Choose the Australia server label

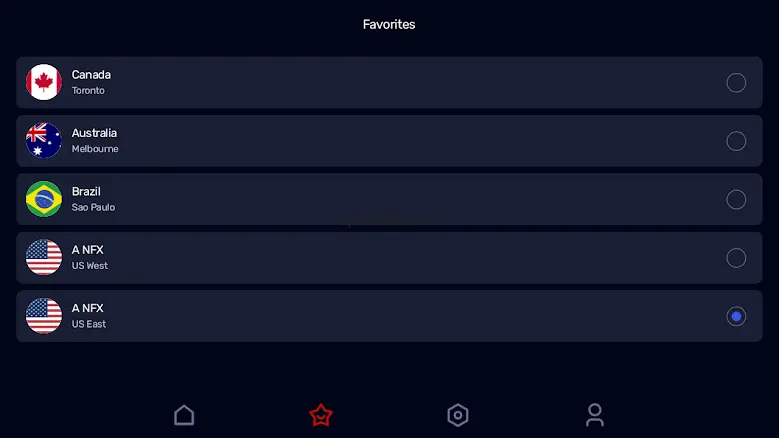tap(94, 133)
